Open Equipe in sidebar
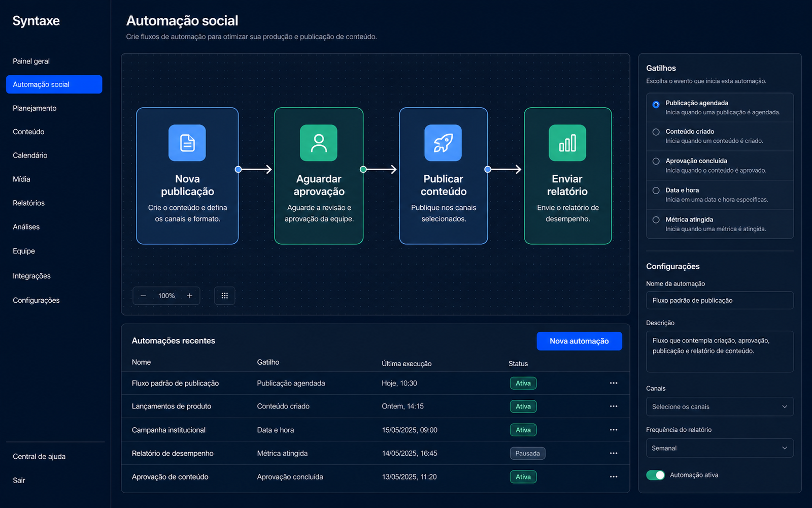Image resolution: width=812 pixels, height=508 pixels. pyautogui.click(x=24, y=251)
